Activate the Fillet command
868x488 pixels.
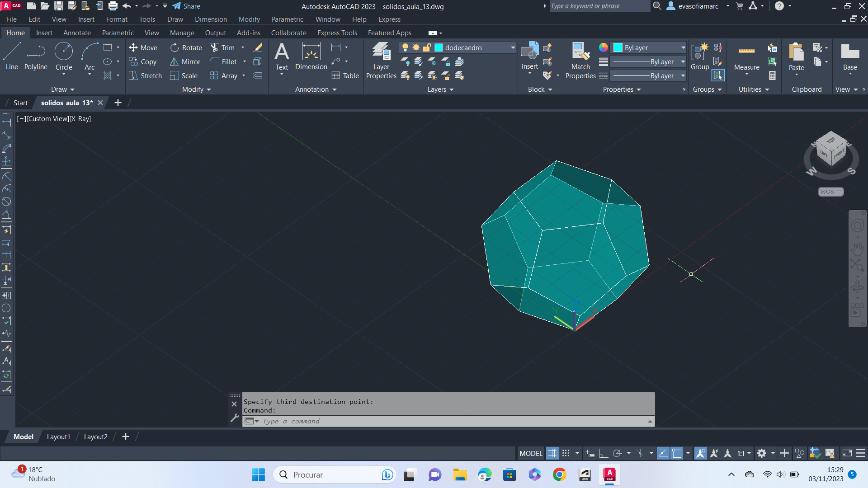tap(223, 61)
